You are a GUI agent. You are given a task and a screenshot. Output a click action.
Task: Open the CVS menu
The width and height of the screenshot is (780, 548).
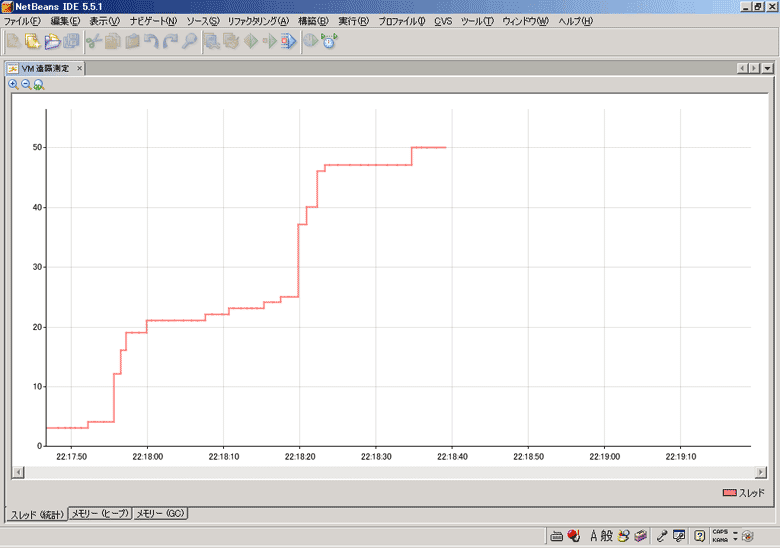click(x=443, y=21)
